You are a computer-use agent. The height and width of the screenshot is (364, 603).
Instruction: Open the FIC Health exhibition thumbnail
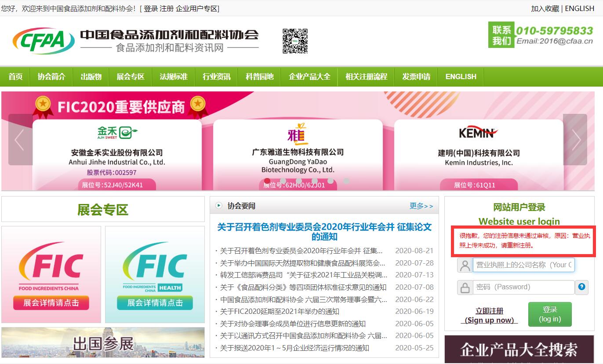tap(155, 274)
